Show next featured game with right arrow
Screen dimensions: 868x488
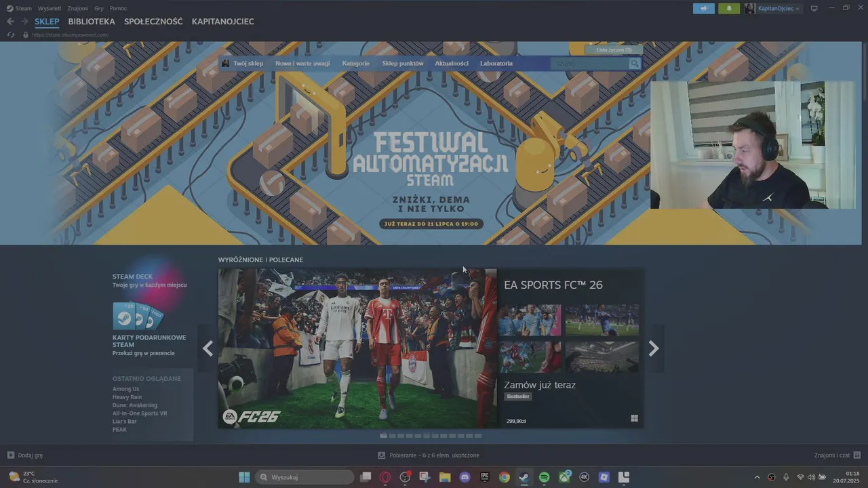[x=654, y=348]
